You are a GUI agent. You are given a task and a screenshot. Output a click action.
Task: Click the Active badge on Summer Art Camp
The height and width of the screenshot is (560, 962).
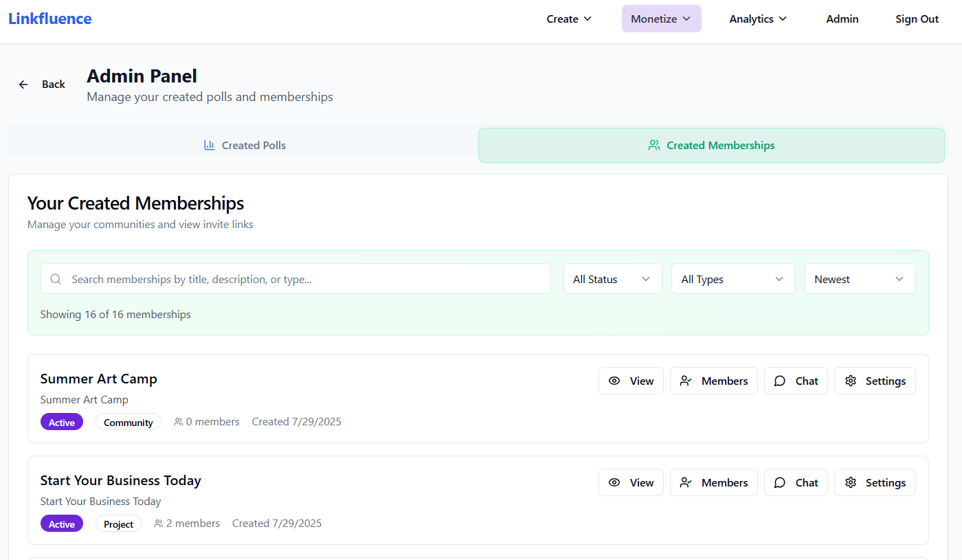tap(62, 422)
